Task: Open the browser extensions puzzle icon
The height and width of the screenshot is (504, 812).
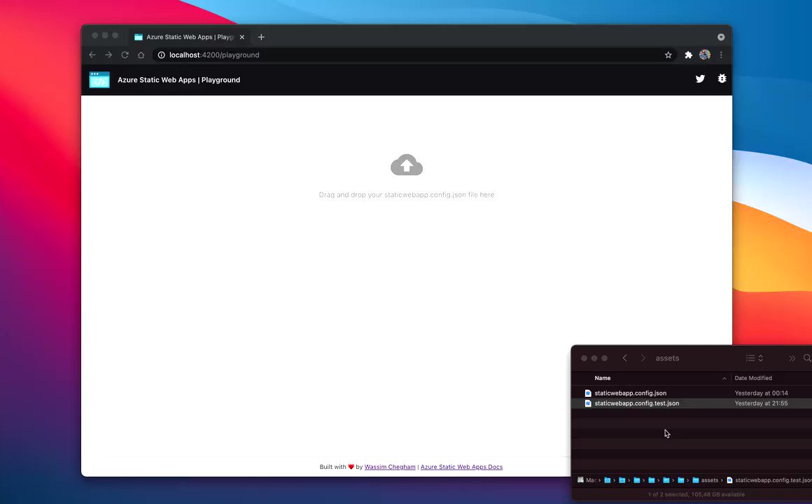Action: (688, 55)
